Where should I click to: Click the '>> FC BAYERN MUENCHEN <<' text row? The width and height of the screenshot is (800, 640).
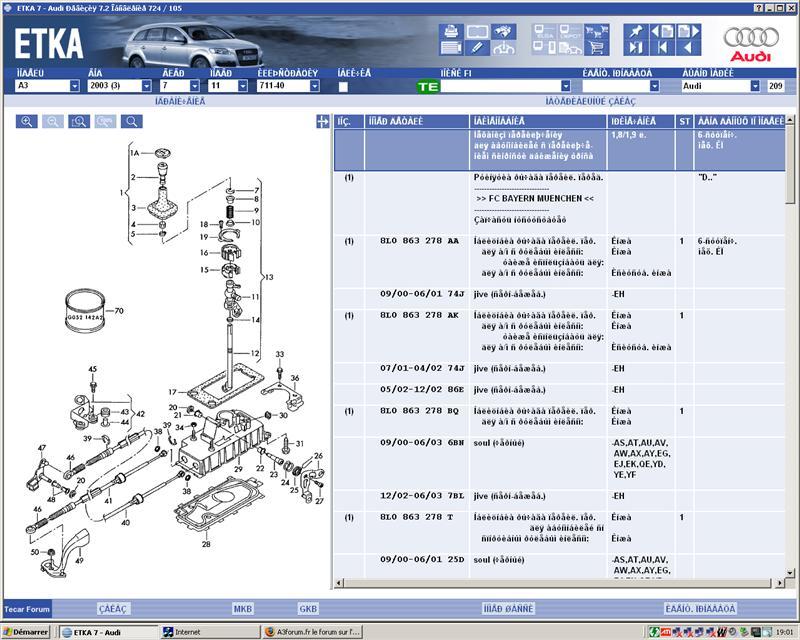535,199
